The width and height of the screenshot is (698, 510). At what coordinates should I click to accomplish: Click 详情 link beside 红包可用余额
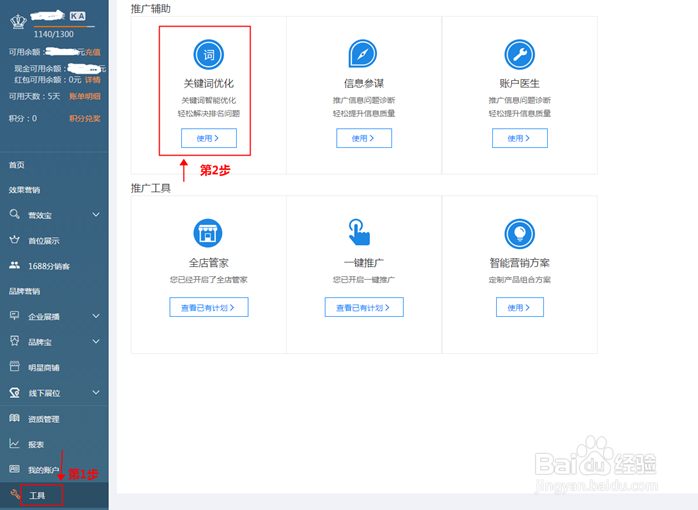tap(93, 80)
